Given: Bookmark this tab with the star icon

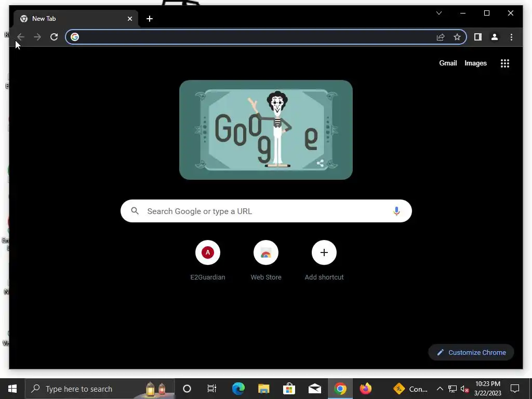Looking at the screenshot, I should 457,37.
